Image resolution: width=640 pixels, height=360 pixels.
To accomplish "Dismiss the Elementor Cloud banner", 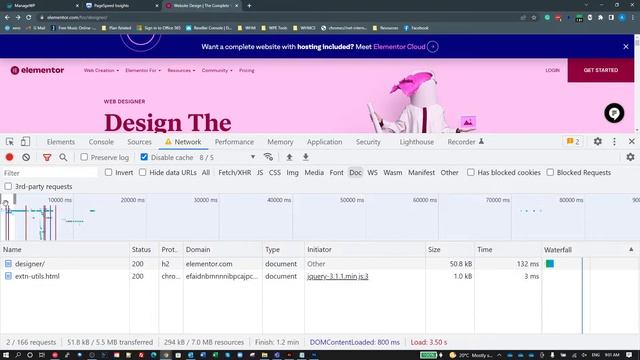I will tap(626, 47).
